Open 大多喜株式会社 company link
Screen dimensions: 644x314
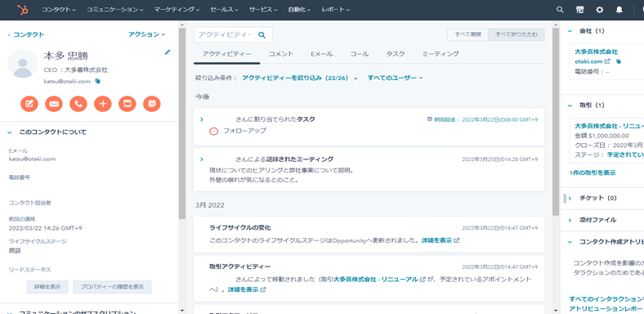596,52
